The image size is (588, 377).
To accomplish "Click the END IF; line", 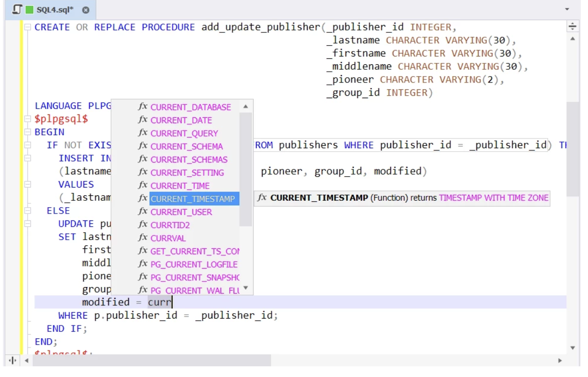I will click(x=67, y=329).
